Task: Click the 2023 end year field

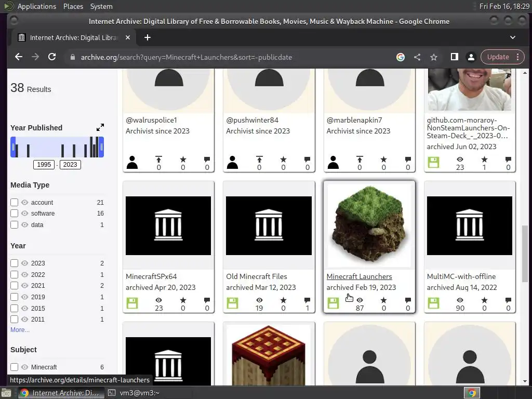Action: click(x=70, y=165)
